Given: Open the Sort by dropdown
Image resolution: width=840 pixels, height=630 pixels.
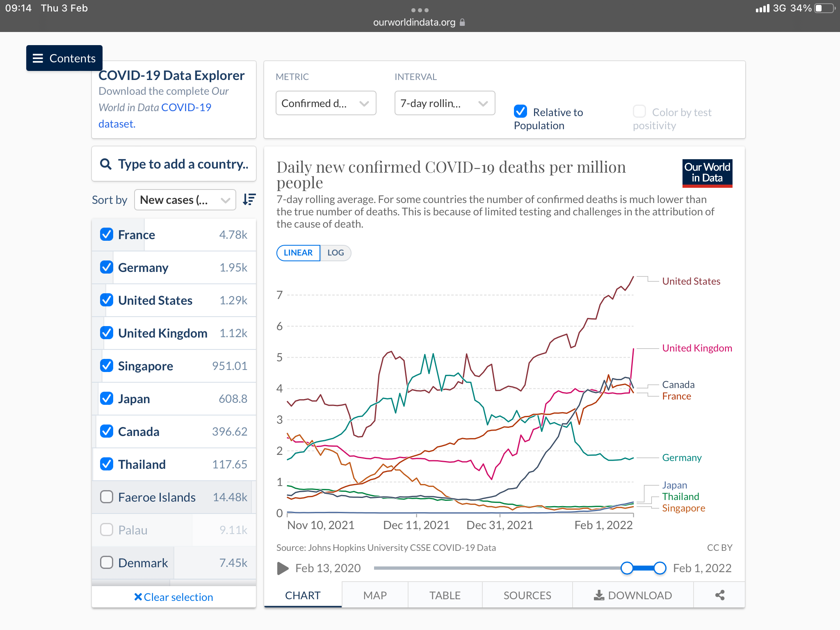Looking at the screenshot, I should coord(185,200).
